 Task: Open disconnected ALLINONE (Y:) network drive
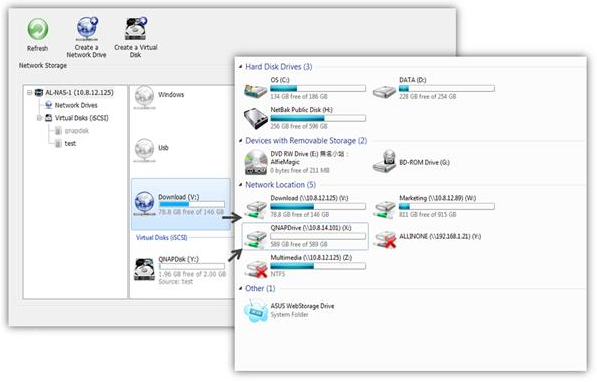[x=427, y=238]
